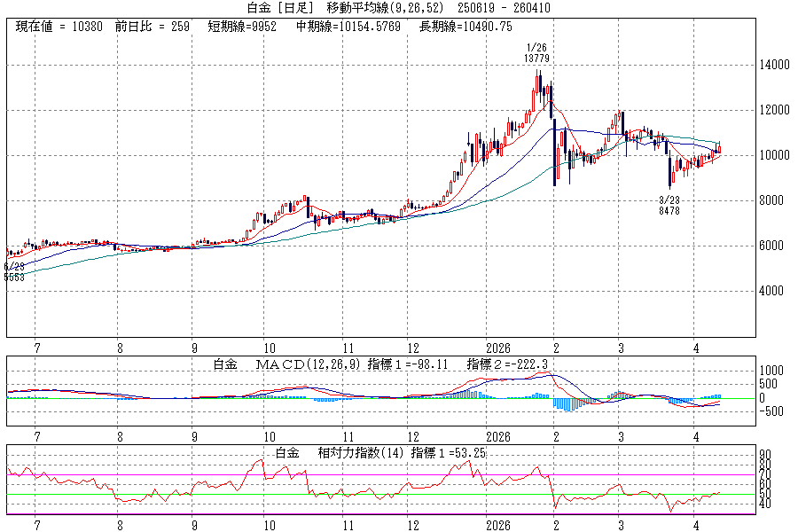Click the 1/26 peak label at 13779
Screen dimensions: 798x532
pos(537,53)
